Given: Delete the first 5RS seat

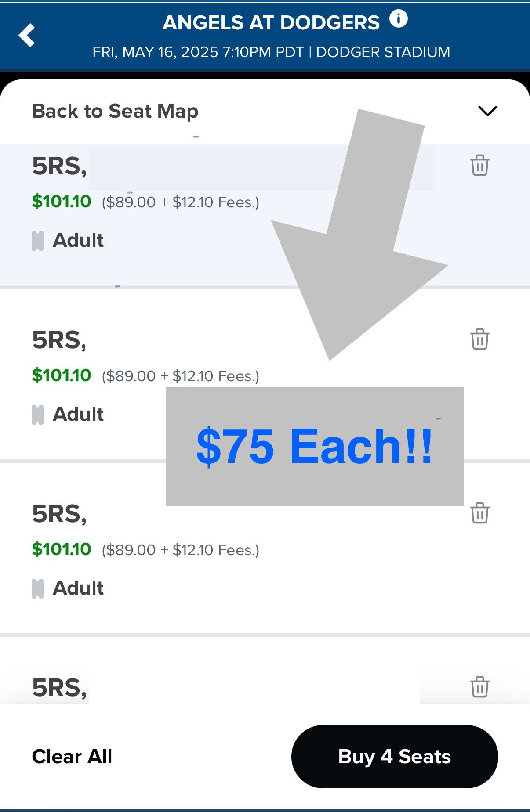Looking at the screenshot, I should point(479,166).
